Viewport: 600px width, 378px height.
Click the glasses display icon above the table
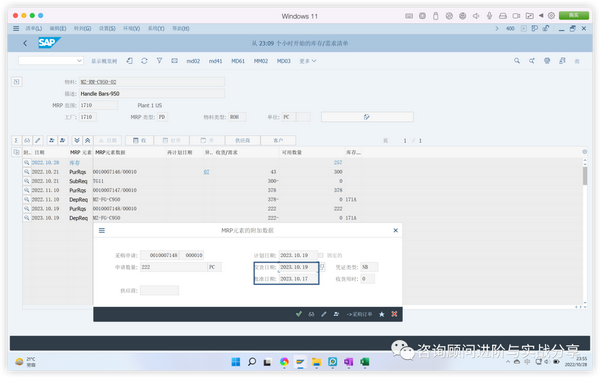pyautogui.click(x=27, y=140)
